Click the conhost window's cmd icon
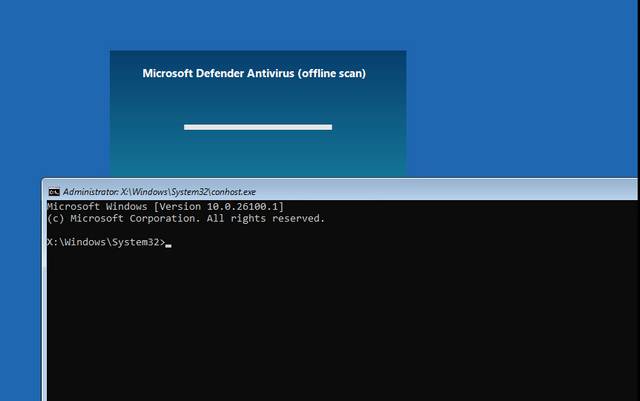Viewport: 640px width, 401px height. pyautogui.click(x=54, y=192)
